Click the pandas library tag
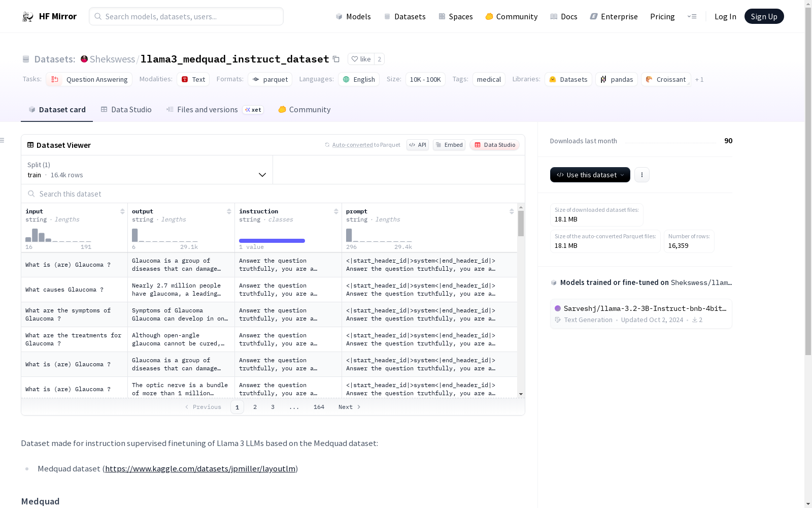 pos(617,79)
